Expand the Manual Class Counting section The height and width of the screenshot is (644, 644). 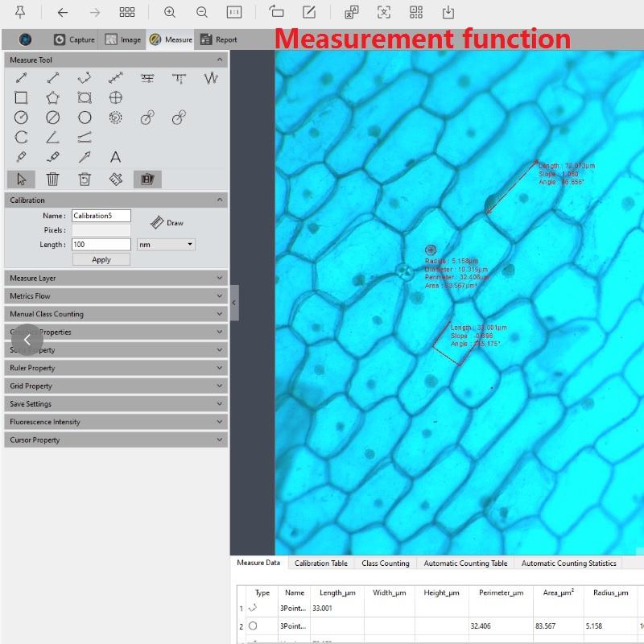[x=116, y=314]
